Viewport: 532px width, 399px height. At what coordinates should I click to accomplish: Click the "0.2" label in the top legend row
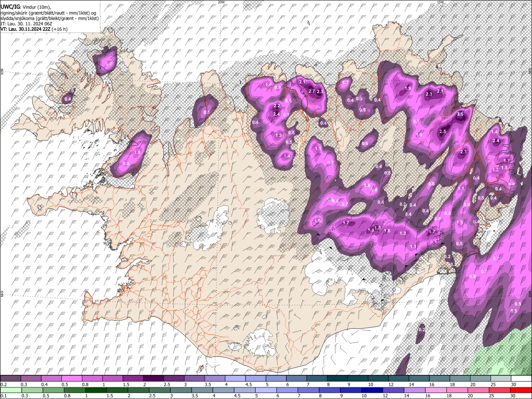[x=3, y=384]
